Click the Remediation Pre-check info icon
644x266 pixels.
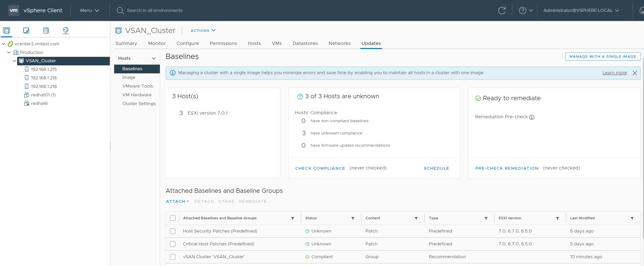[532, 117]
